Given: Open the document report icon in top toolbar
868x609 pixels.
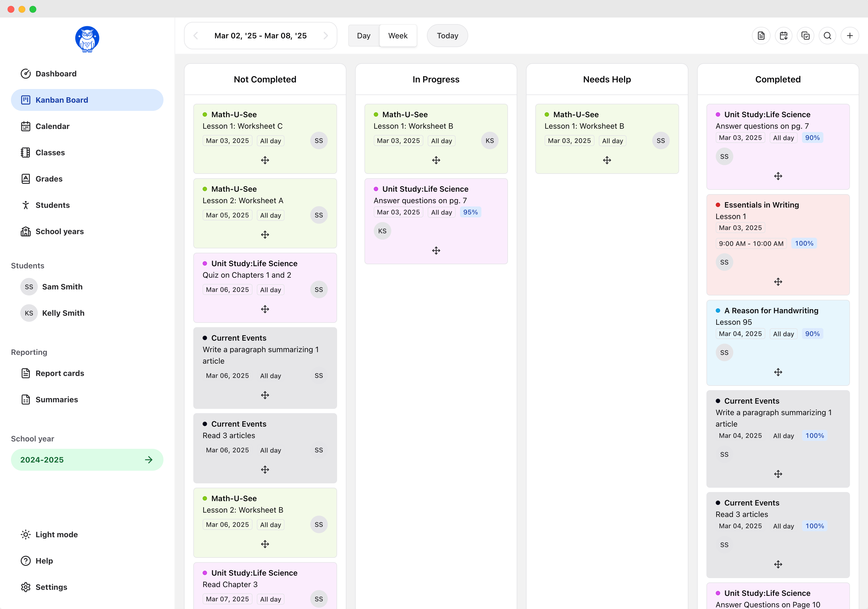Looking at the screenshot, I should tap(761, 36).
